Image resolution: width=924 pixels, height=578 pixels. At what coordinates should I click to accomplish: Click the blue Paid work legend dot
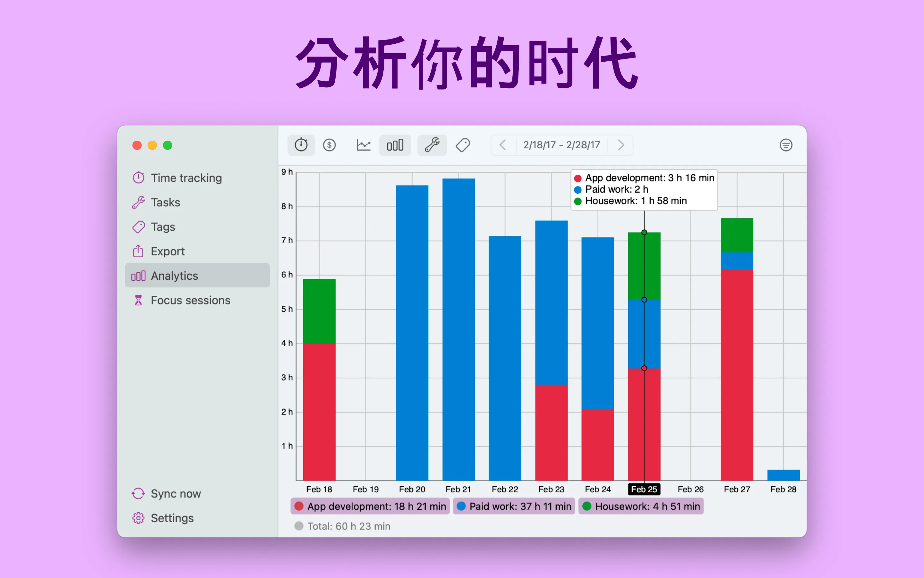coord(461,506)
